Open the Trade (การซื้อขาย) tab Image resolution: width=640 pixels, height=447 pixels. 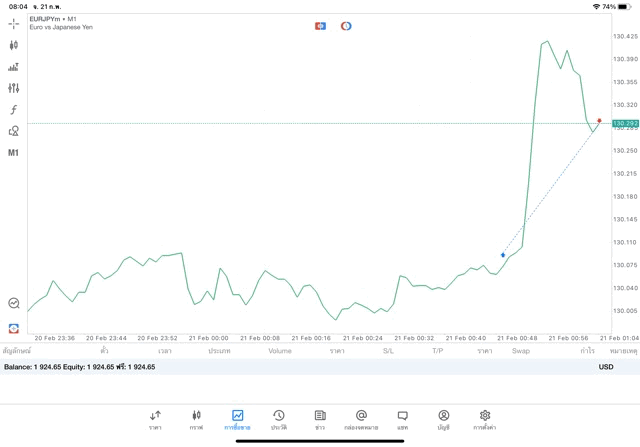pyautogui.click(x=237, y=420)
